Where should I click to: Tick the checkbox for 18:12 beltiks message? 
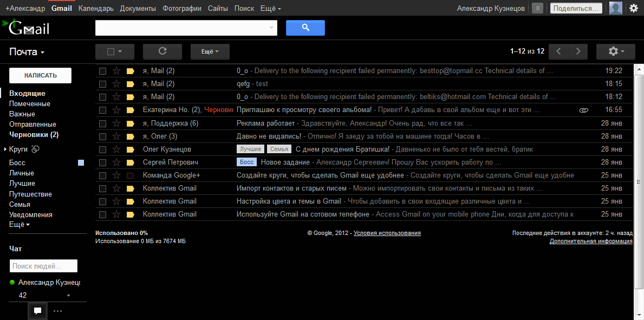pos(103,97)
